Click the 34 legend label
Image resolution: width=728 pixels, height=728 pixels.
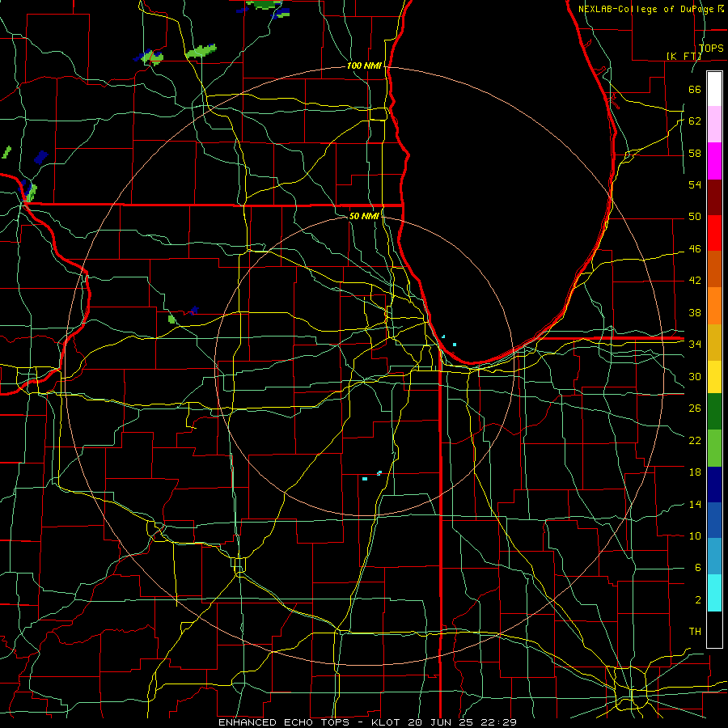695,345
